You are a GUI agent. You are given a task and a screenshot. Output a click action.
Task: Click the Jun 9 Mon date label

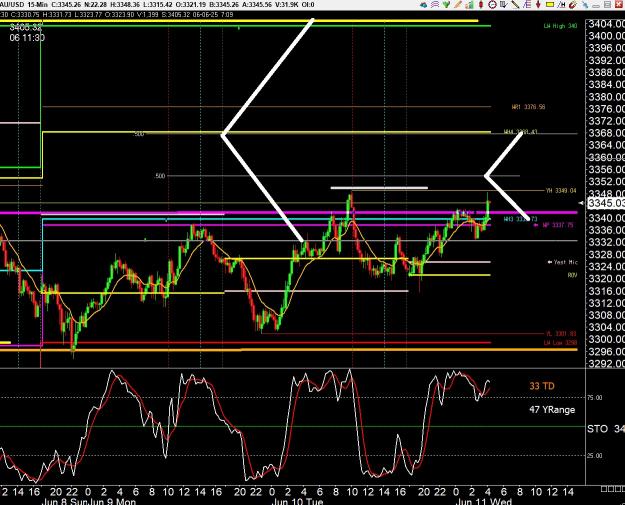click(112, 501)
